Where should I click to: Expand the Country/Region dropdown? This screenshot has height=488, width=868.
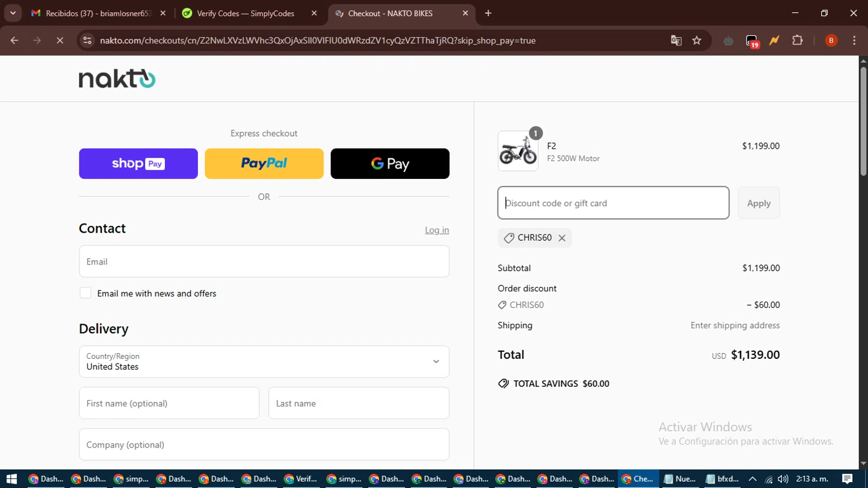point(264,362)
